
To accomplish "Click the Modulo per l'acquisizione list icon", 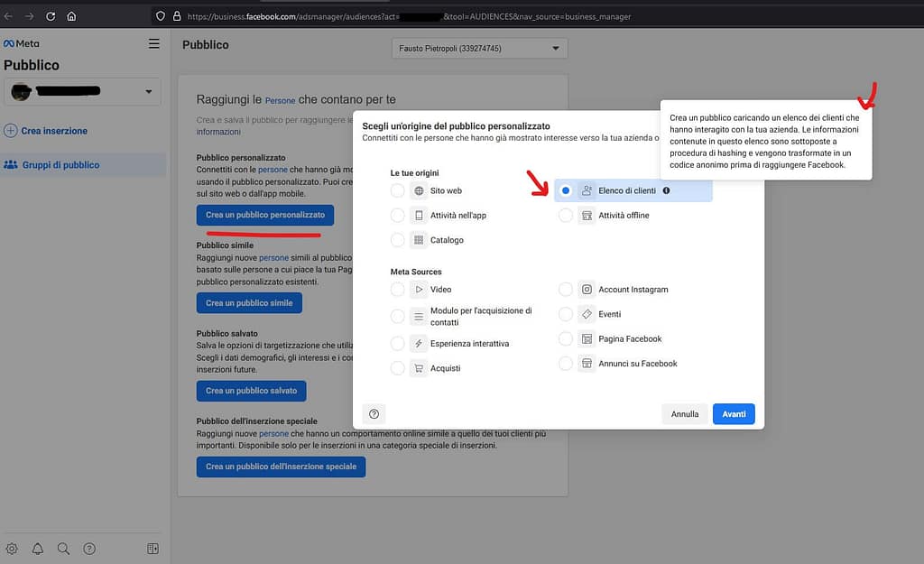I will 419,317.
